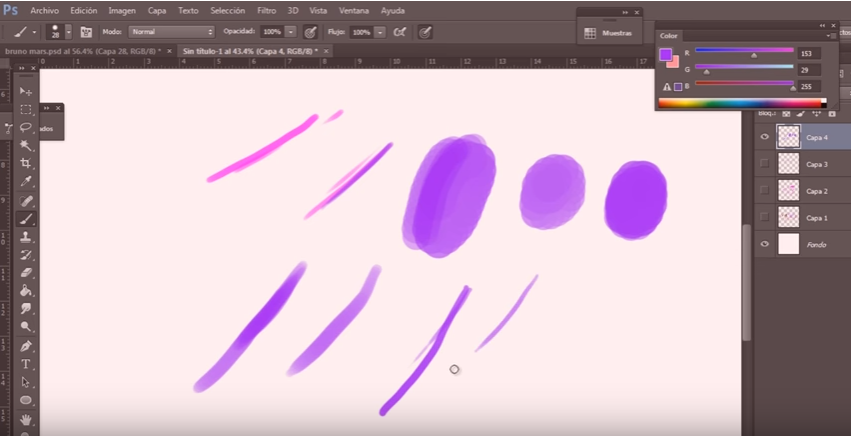851x436 pixels.
Task: Hide the Fondo layer
Action: pos(765,244)
